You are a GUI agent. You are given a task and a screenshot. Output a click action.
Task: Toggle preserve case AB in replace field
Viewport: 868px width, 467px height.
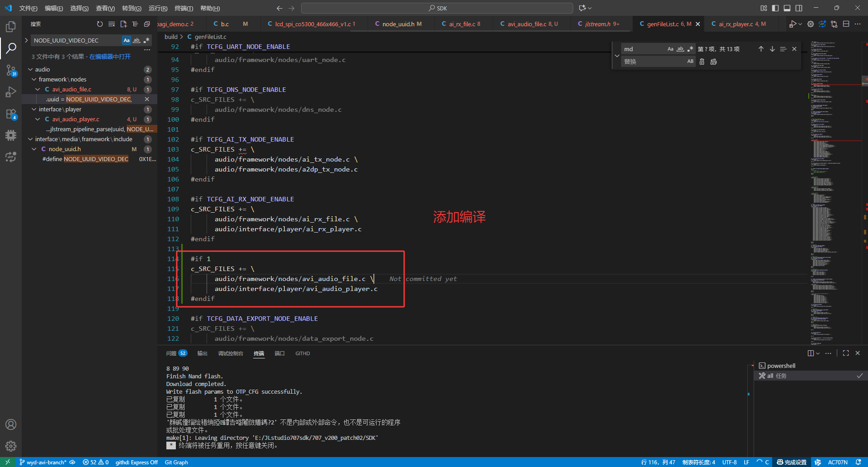[690, 62]
